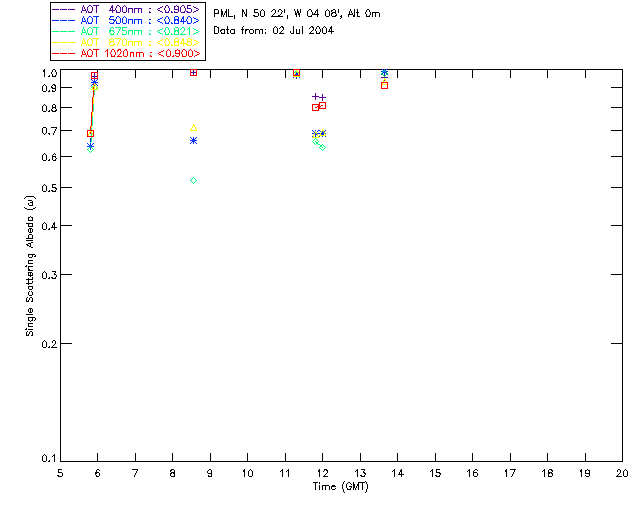This screenshot has width=640, height=512.
Task: Click the x-axis tick label 16
Action: (473, 473)
